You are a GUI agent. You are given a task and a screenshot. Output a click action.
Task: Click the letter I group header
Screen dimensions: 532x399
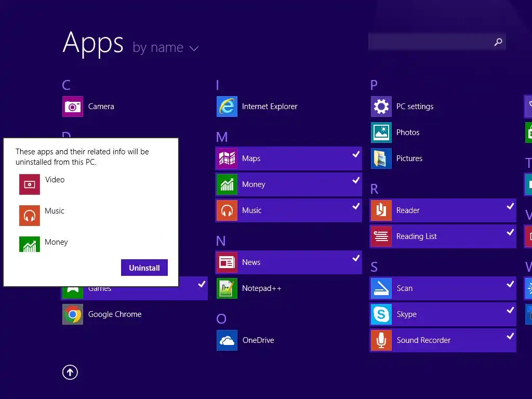click(218, 85)
